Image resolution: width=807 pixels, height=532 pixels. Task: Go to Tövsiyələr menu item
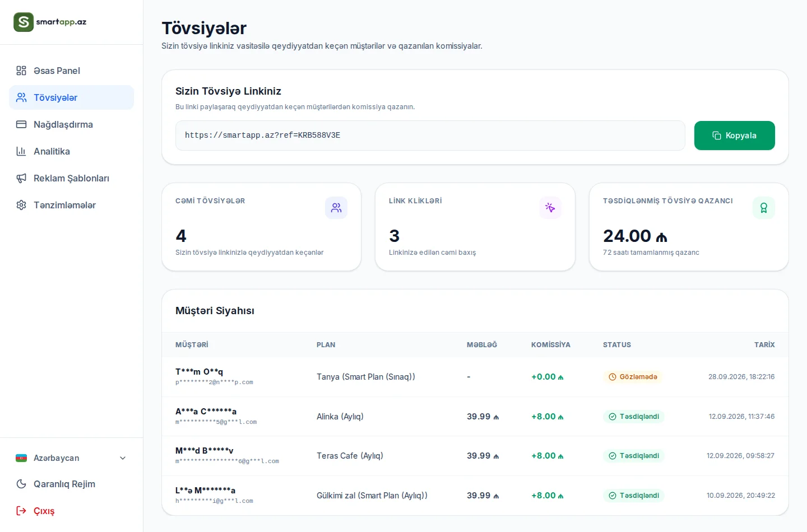tap(72, 97)
